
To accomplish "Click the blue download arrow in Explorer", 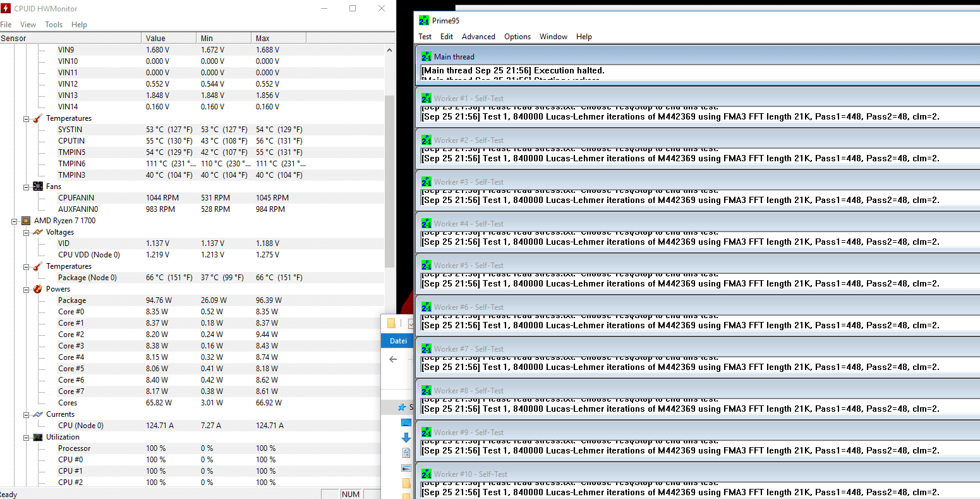I will point(406,438).
